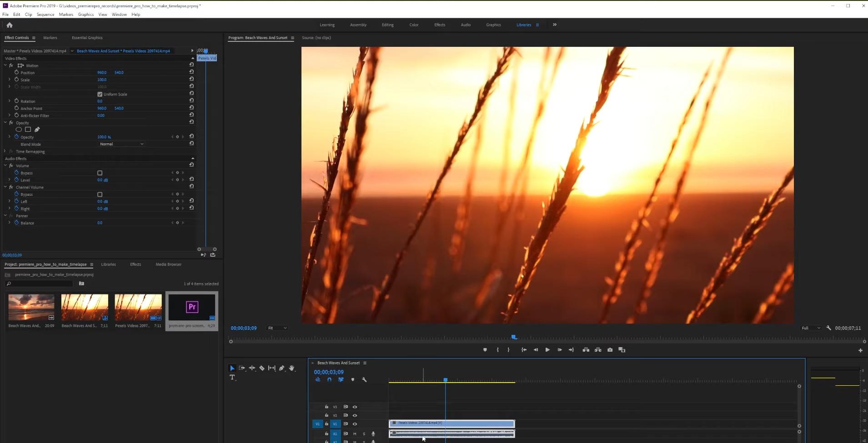Open the Fit zoom level dropdown

pos(277,328)
